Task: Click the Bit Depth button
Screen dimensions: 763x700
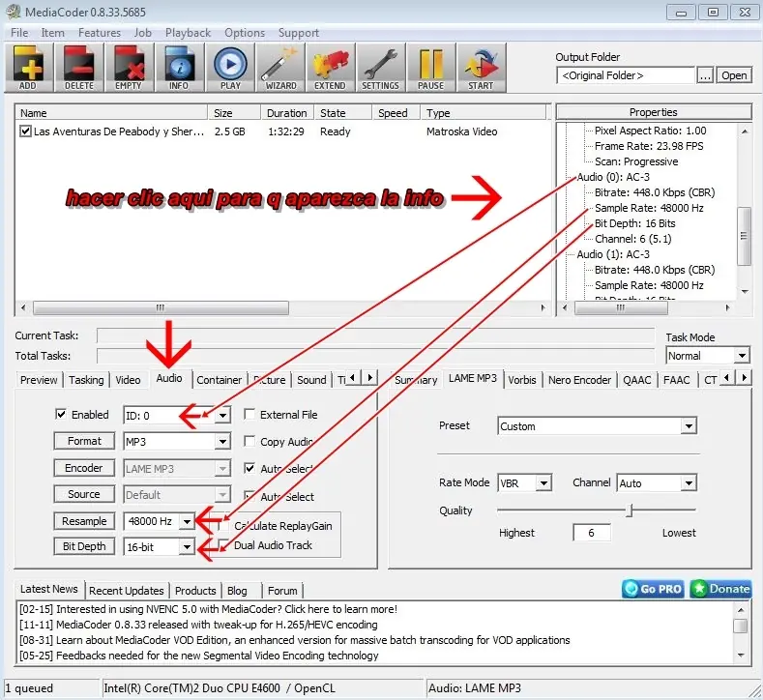Action: 84,546
